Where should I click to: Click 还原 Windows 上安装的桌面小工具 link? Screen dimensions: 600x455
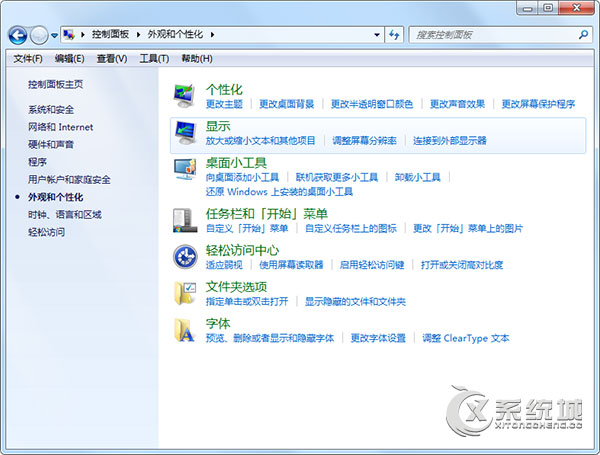pyautogui.click(x=279, y=192)
